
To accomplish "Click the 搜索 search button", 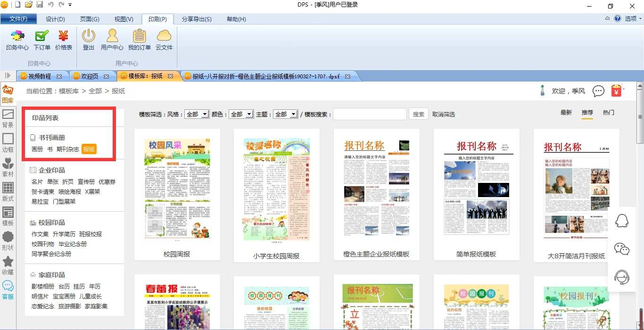I will (x=419, y=114).
